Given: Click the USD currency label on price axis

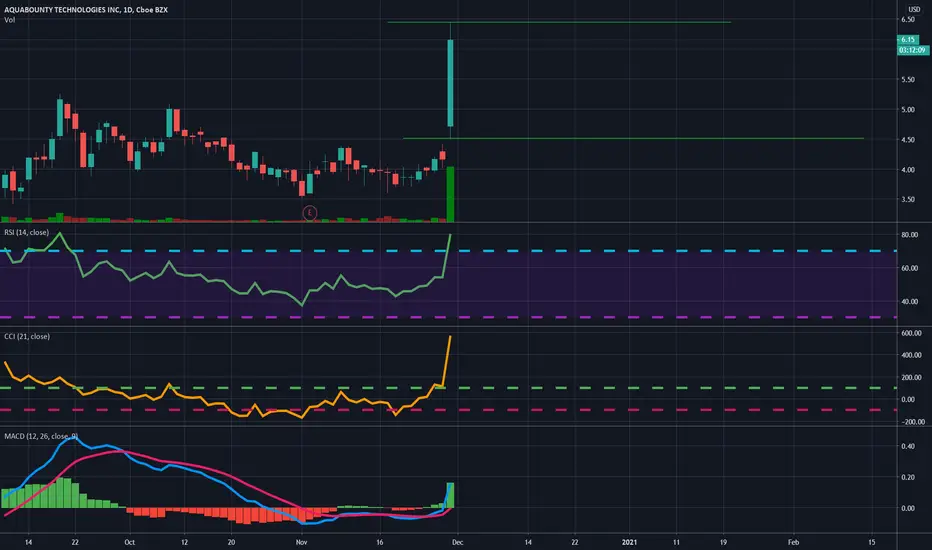Looking at the screenshot, I should click(914, 10).
